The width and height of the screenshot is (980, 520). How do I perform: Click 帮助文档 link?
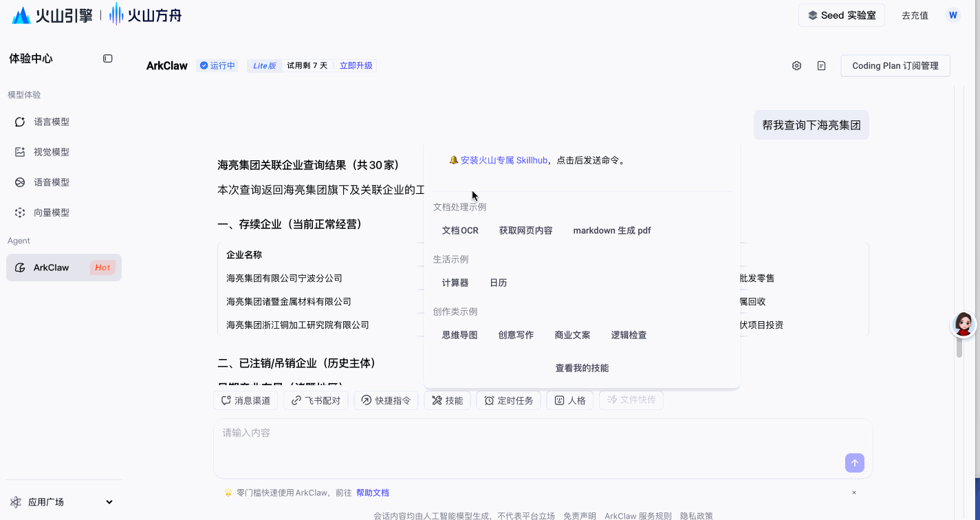pyautogui.click(x=373, y=492)
